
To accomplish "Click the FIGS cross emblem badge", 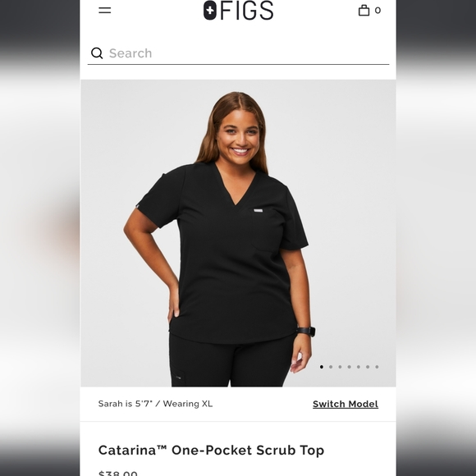I will pyautogui.click(x=210, y=11).
